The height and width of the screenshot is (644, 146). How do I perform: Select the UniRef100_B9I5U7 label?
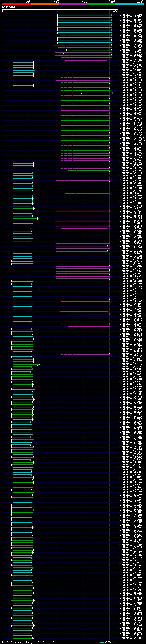point(131,72)
